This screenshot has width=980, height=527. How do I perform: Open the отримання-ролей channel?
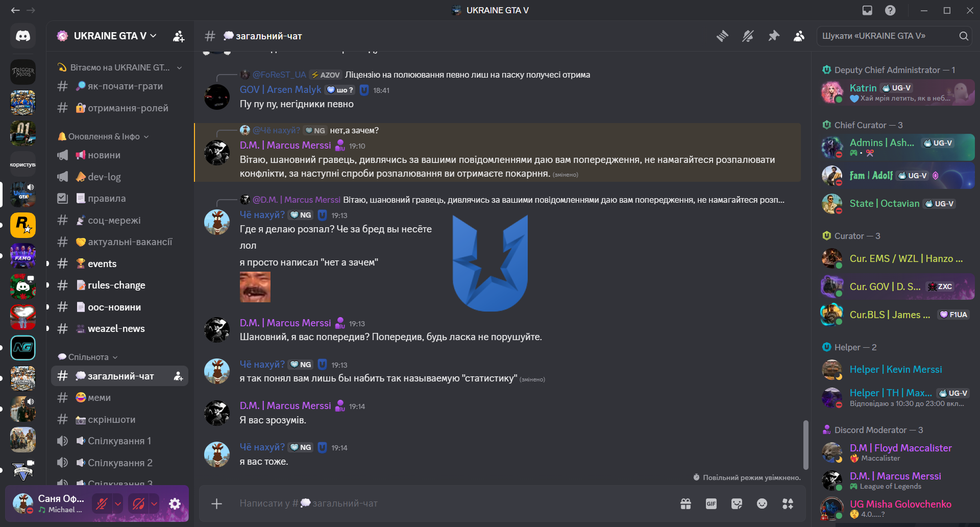[119, 108]
